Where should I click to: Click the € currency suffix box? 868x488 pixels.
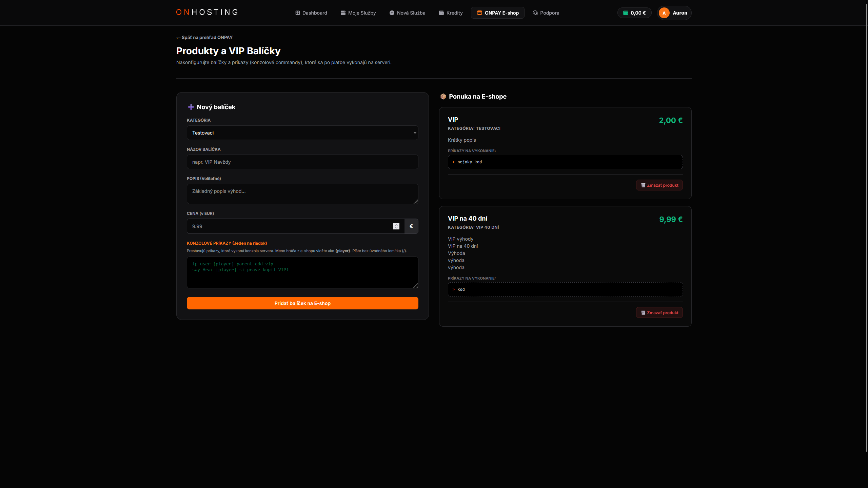coord(411,226)
